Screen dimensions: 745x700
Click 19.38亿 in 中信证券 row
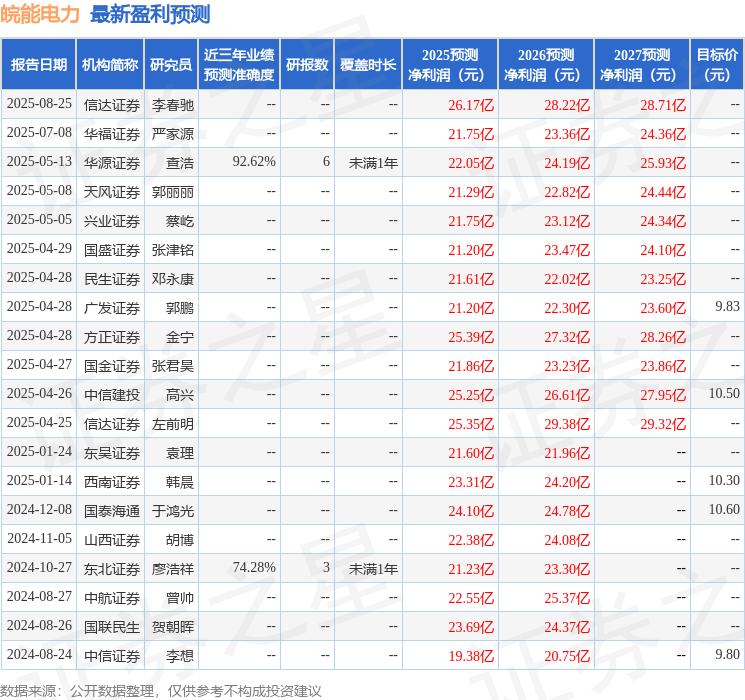coord(471,656)
